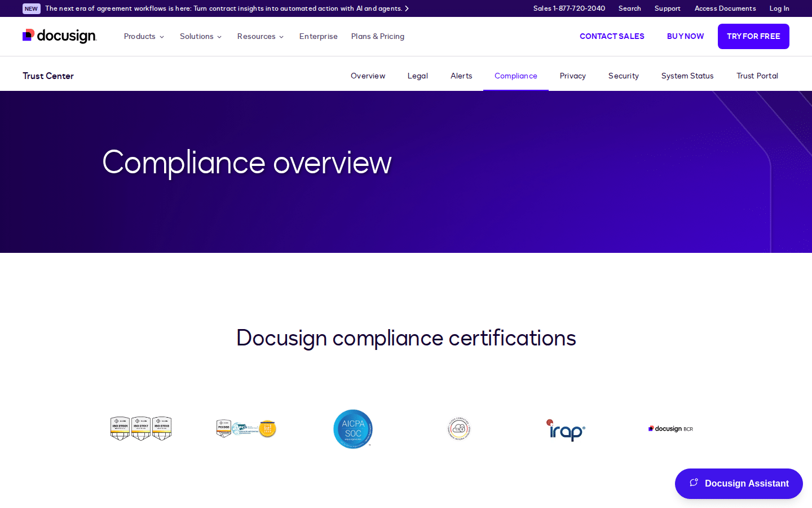The image size is (812, 508).
Task: Open the ISO 27001/27017/27018 certification badges
Action: tap(141, 429)
